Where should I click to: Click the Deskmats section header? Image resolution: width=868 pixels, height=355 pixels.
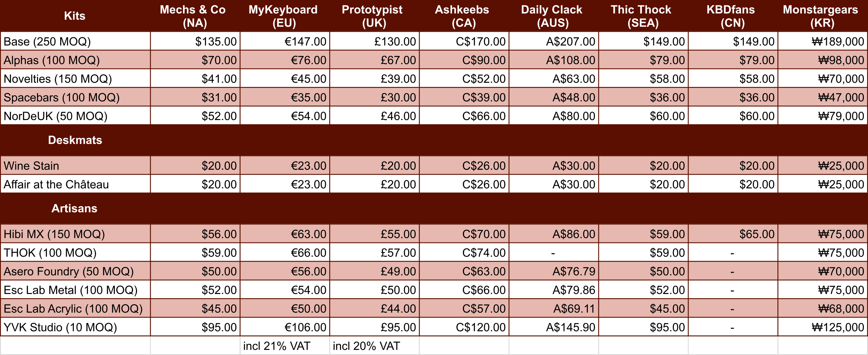pyautogui.click(x=75, y=140)
